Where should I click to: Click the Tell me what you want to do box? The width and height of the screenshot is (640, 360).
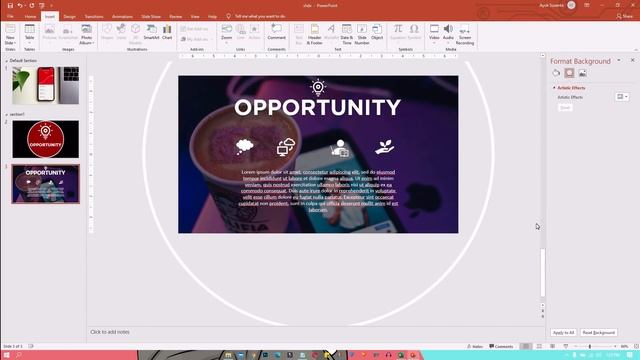[x=256, y=16]
